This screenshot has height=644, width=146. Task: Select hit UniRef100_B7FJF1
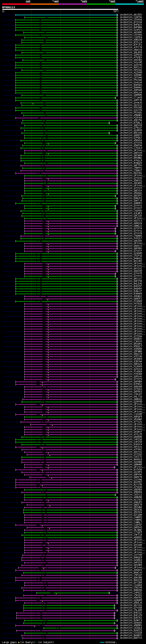click(x=131, y=45)
